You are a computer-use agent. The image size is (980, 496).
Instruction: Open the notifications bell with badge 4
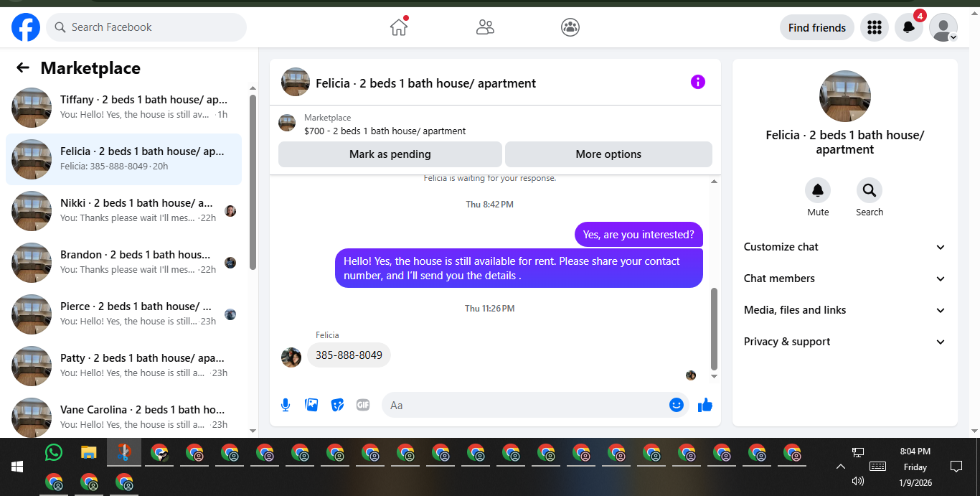coord(908,27)
